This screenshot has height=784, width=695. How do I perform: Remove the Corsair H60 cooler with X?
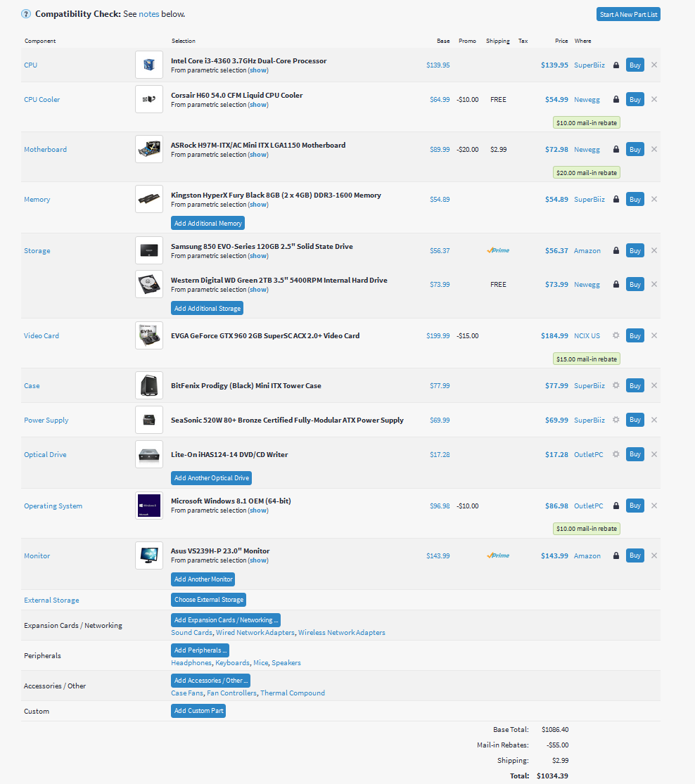(x=654, y=100)
